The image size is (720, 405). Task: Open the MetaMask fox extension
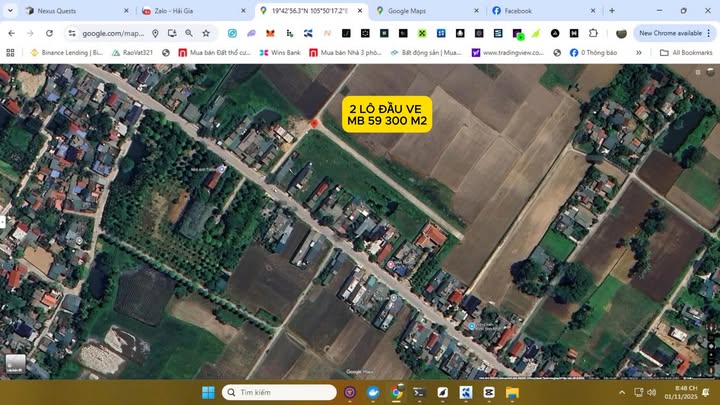point(270,33)
